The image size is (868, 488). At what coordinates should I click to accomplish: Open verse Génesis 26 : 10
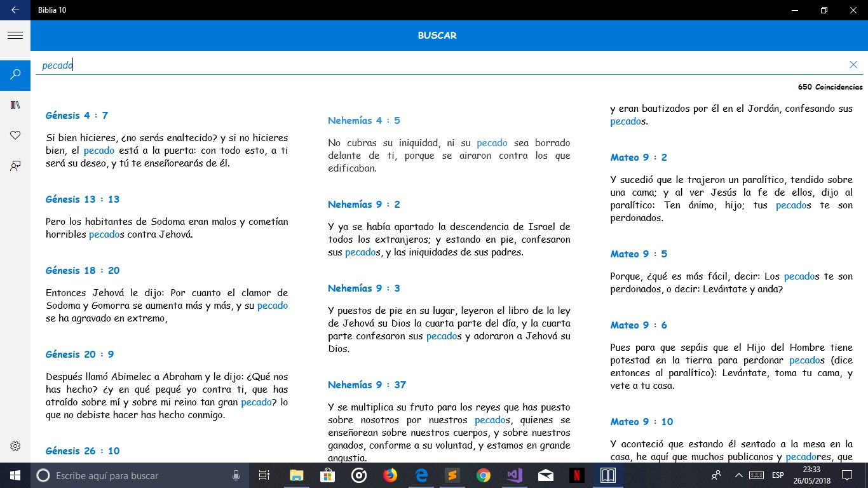pos(83,451)
